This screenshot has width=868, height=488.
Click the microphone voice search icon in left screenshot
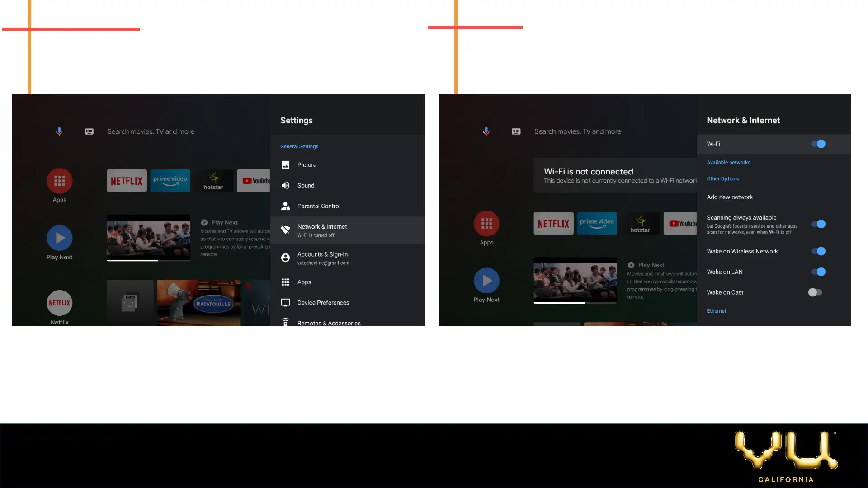tap(59, 131)
